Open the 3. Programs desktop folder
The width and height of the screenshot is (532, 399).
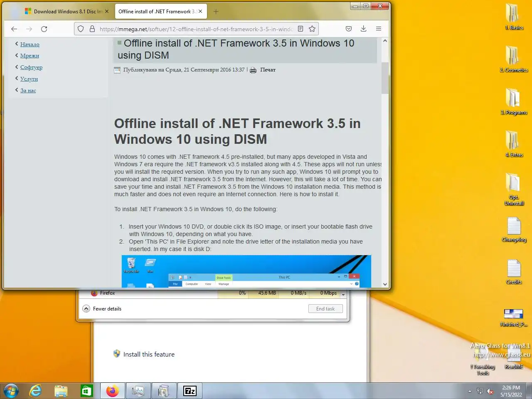click(x=513, y=101)
